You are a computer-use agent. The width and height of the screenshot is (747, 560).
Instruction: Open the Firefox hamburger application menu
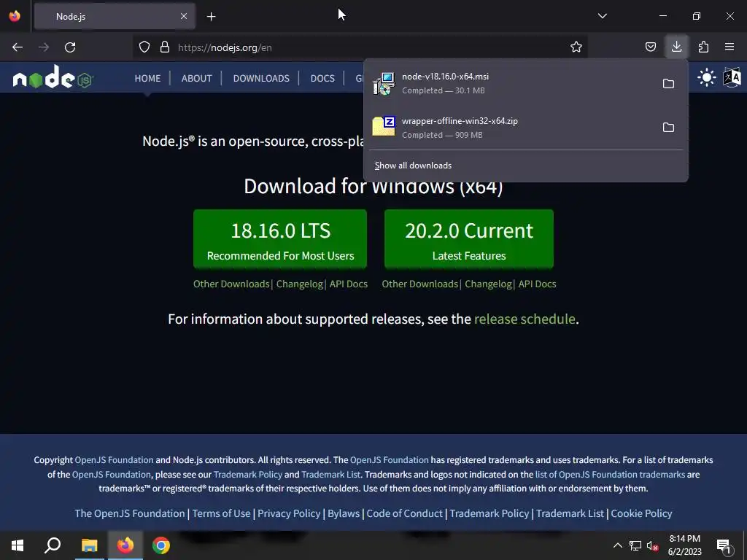coord(729,47)
